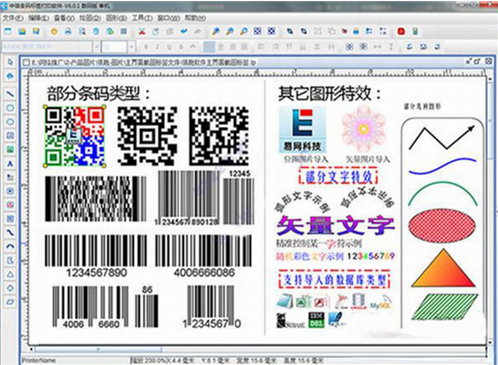Click the scroll-up arrow of vertical scrollbar
This screenshot has width=498, height=365.
490,79
